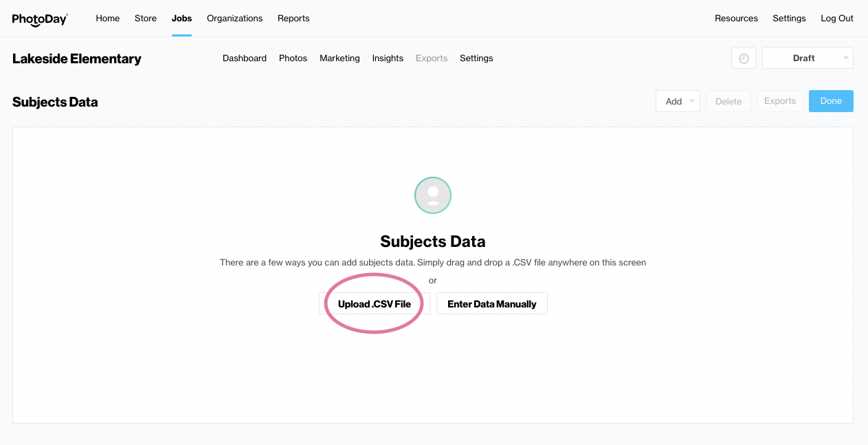Switch to the Dashboard tab
The width and height of the screenshot is (868, 445).
[245, 58]
